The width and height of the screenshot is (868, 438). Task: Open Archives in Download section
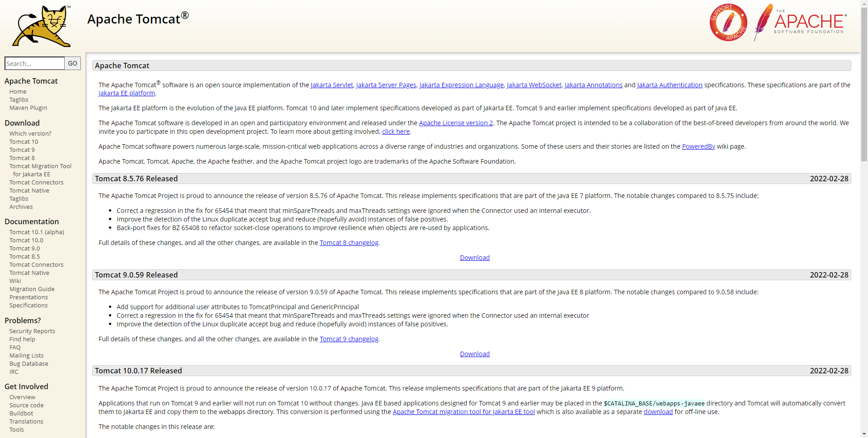point(21,207)
